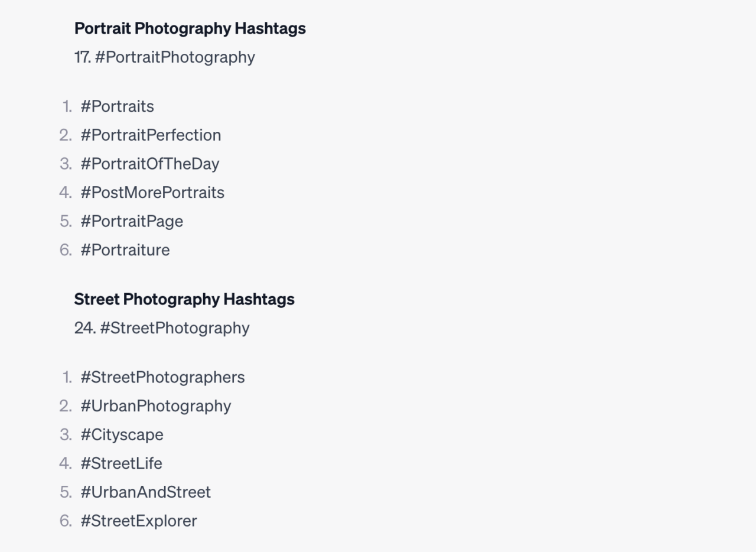Click list number 6 beside #Portraiture
The width and height of the screenshot is (756, 552).
point(66,250)
